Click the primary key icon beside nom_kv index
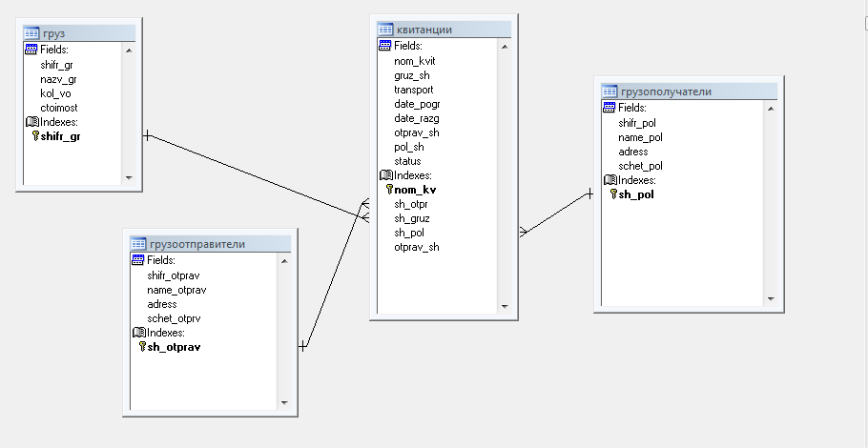The image size is (868, 448). tap(389, 190)
